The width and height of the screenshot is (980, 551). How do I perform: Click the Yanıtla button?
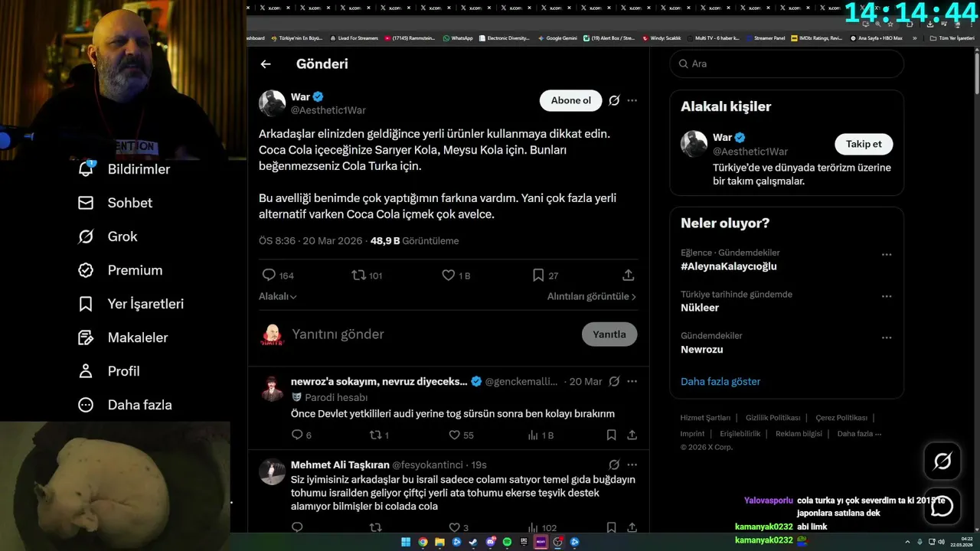point(609,334)
